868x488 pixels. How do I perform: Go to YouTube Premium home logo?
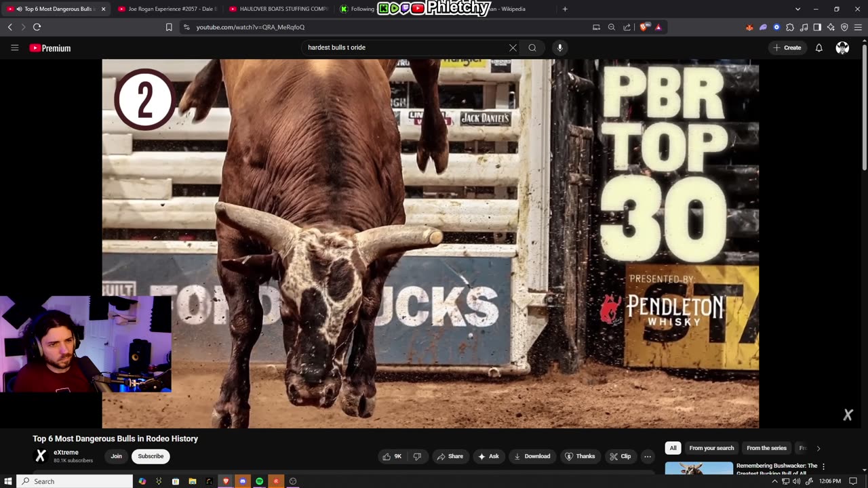50,48
